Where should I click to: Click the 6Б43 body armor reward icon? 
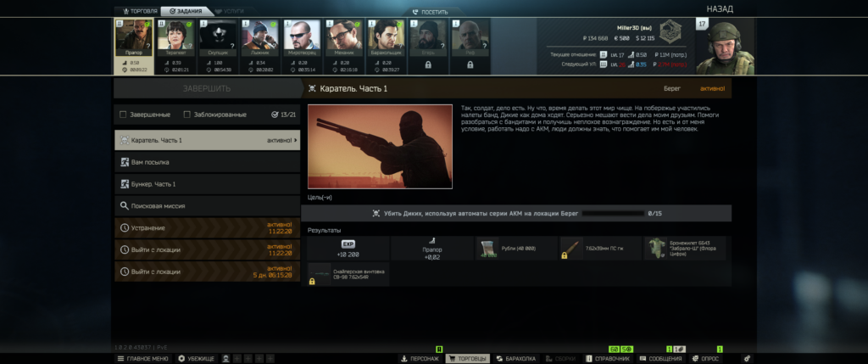tap(657, 248)
